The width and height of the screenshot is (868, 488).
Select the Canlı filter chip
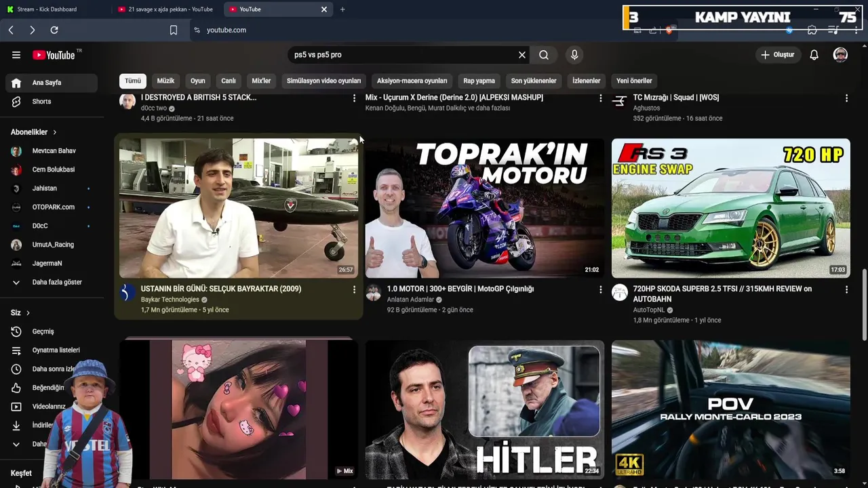(229, 81)
